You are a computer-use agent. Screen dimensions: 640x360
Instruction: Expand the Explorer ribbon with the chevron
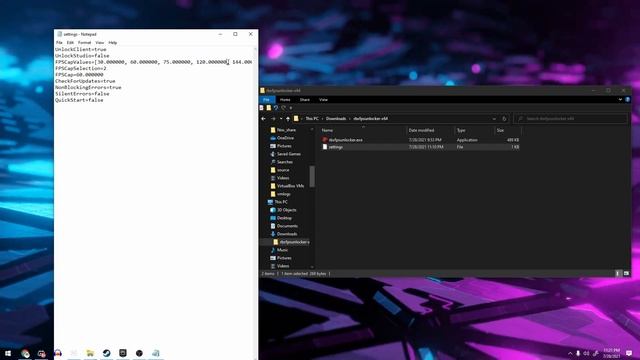pyautogui.click(x=620, y=99)
